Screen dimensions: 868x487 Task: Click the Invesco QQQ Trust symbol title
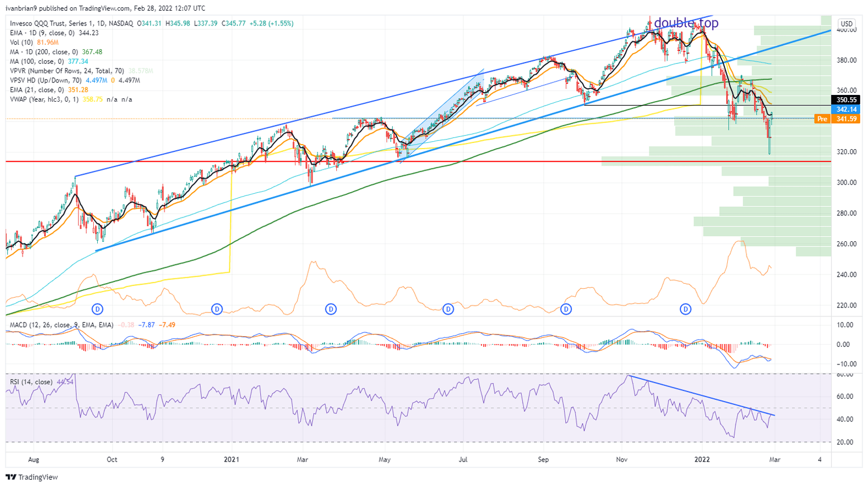click(72, 24)
